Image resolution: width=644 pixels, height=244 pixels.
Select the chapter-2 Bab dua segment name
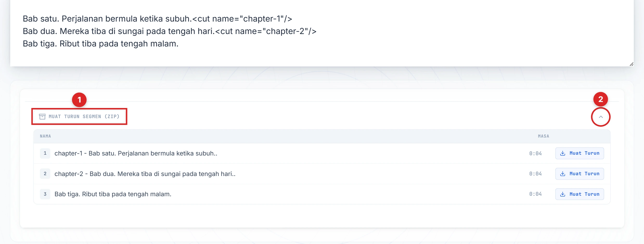pyautogui.click(x=145, y=174)
